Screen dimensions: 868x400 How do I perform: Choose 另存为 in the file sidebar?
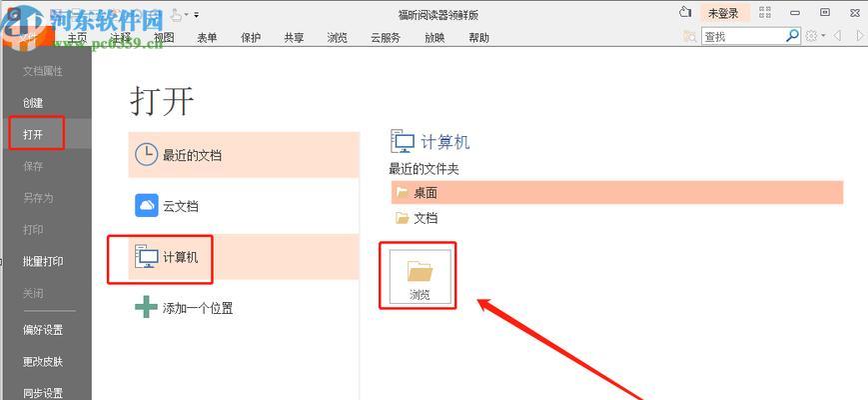point(38,198)
